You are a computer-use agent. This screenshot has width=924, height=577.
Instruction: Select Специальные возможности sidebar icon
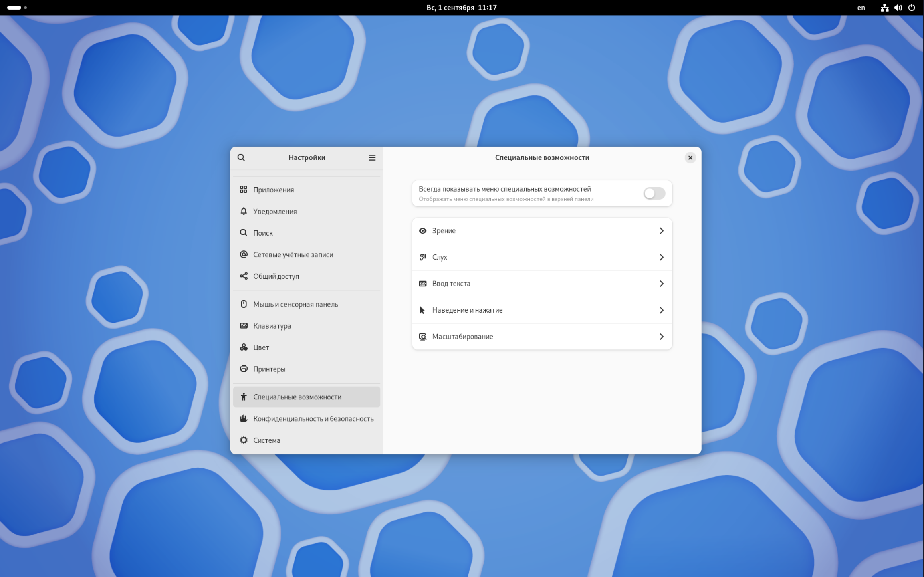[x=243, y=397]
